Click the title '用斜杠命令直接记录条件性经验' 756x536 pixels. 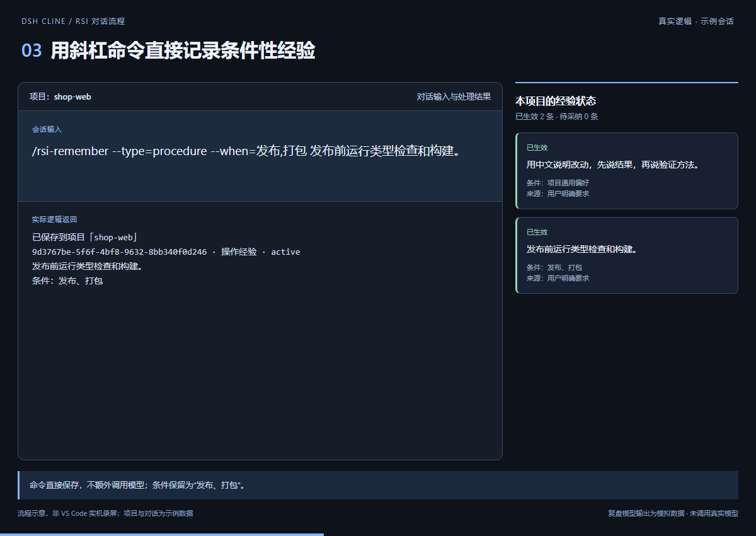(183, 51)
